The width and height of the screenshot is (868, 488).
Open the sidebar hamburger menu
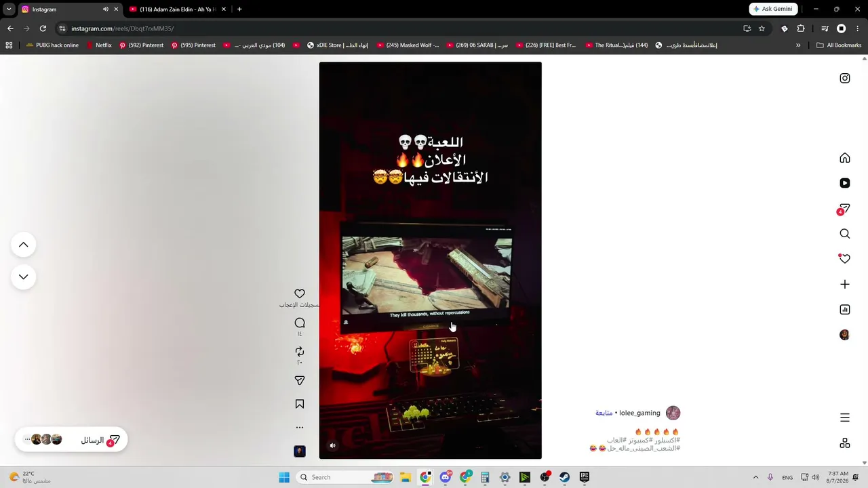coord(845,418)
